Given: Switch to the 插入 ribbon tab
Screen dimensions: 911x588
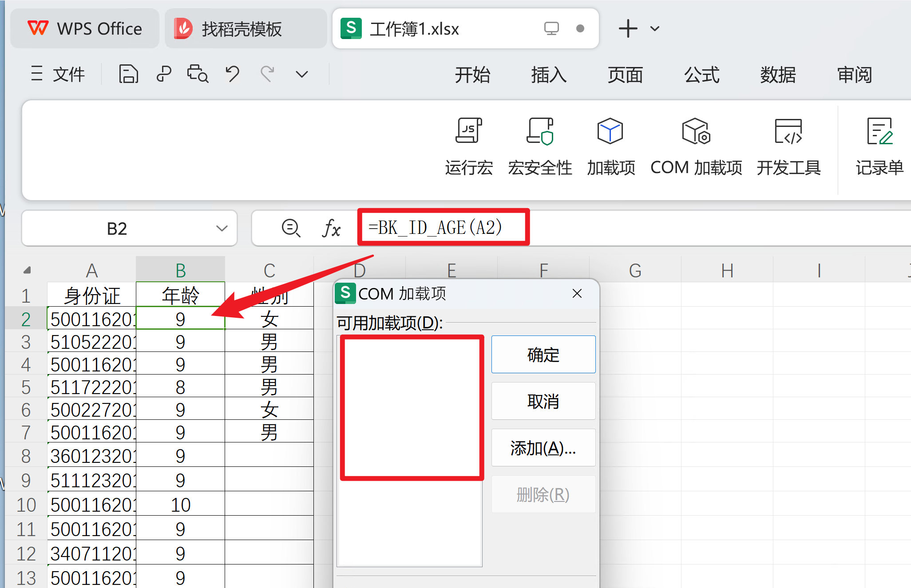Looking at the screenshot, I should 549,75.
